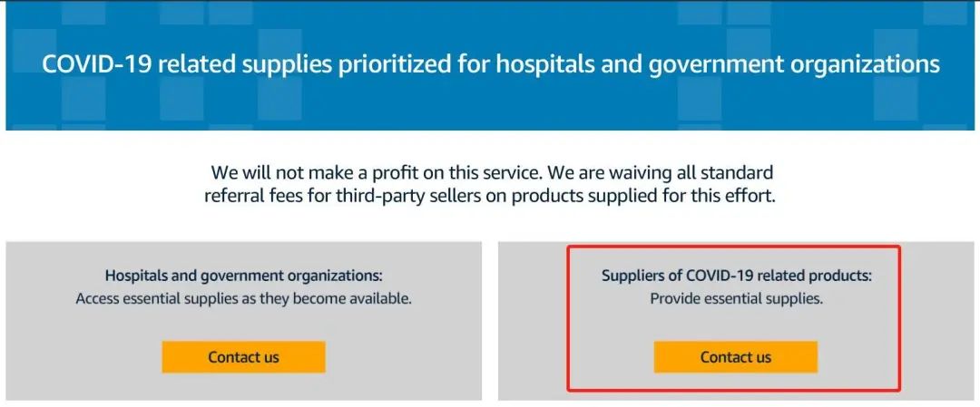This screenshot has width=980, height=407.
Task: Click the "Provide essential supplies." text
Action: pos(736,298)
